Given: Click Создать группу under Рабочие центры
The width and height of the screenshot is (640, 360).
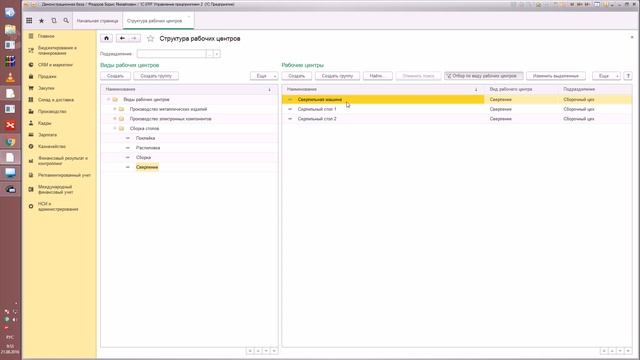Looking at the screenshot, I should tap(337, 76).
